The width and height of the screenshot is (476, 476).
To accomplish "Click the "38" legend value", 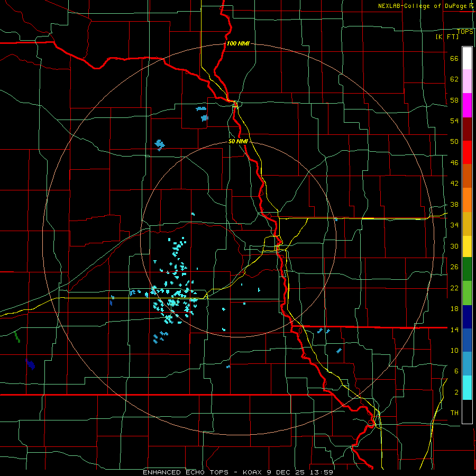I will pos(454,204).
